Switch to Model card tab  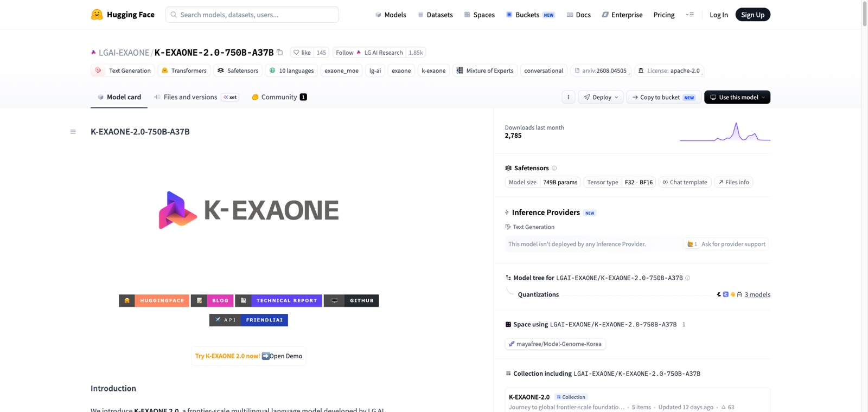119,97
